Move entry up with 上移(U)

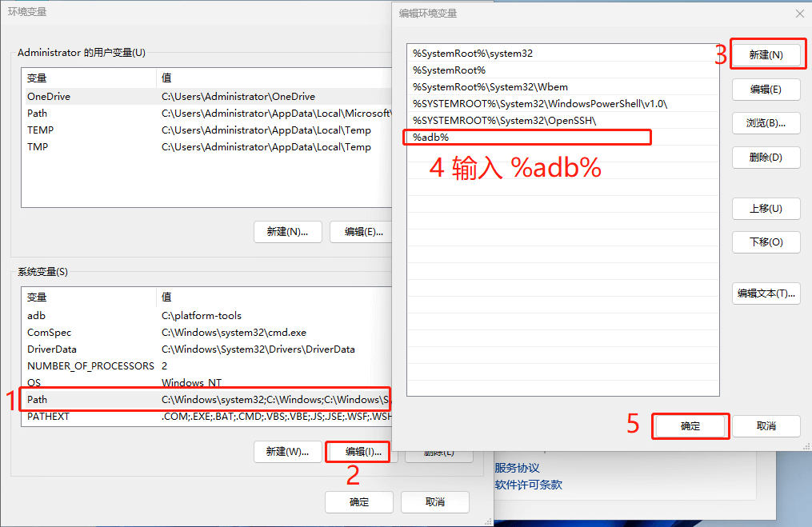766,209
